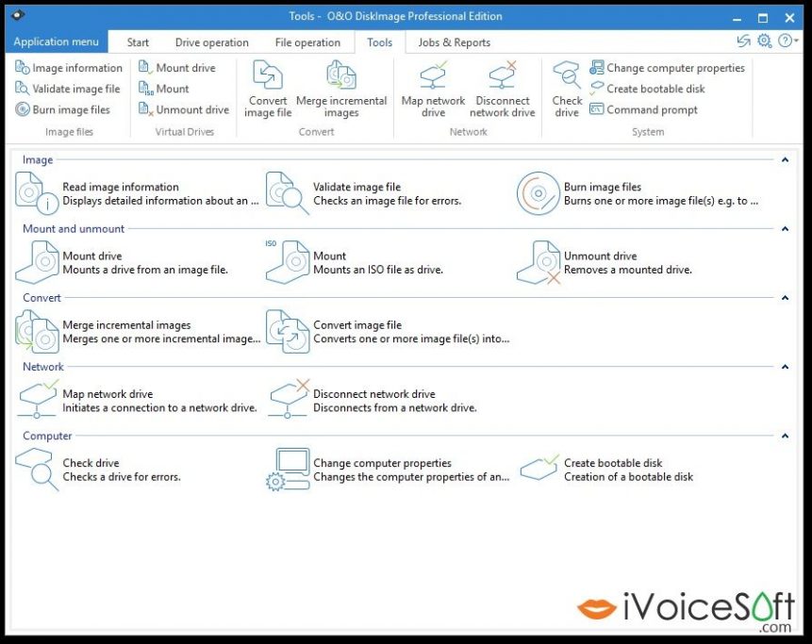
Task: Open the help dropdown menu
Action: (x=788, y=41)
